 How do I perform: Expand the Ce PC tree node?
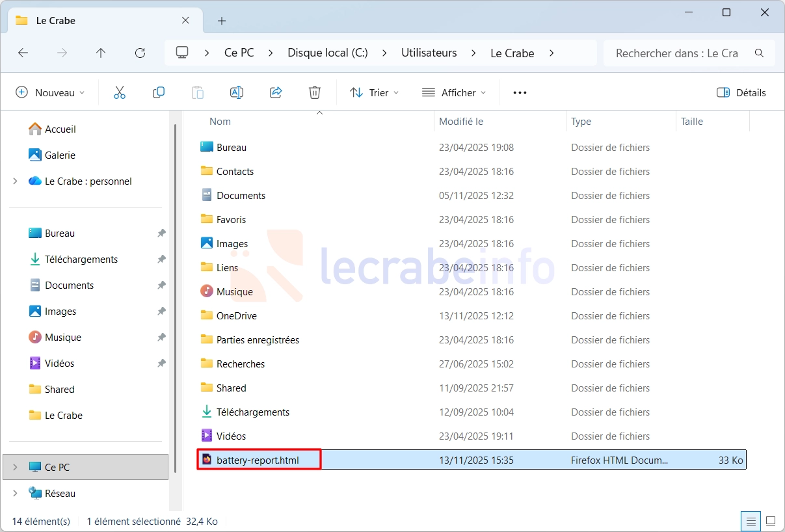[x=15, y=467]
